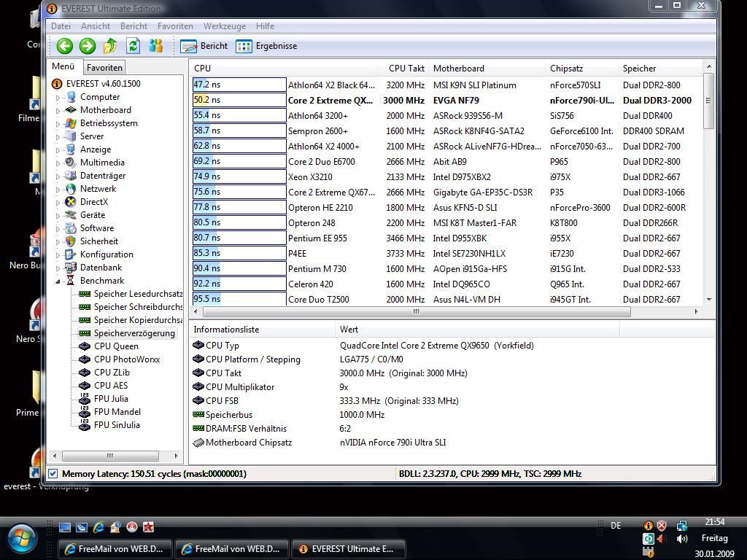747x560 pixels.
Task: Refresh results with the green refresh icon
Action: pos(133,46)
